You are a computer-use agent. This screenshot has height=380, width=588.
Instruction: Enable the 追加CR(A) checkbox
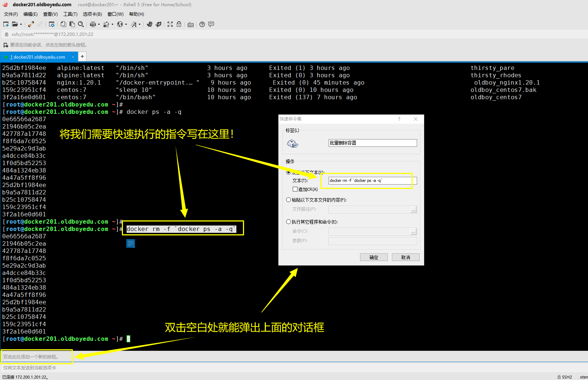[295, 189]
